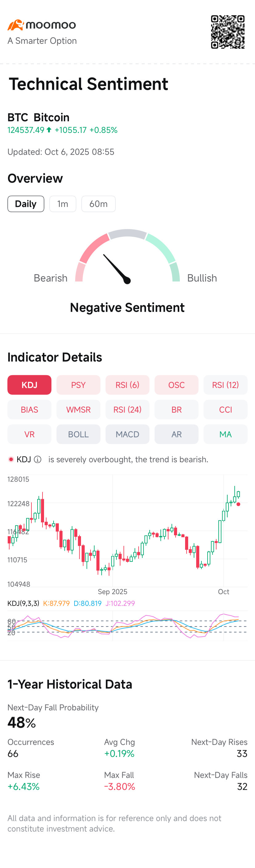Select the WMSR indicator chip
This screenshot has width=255, height=868.
[x=79, y=409]
